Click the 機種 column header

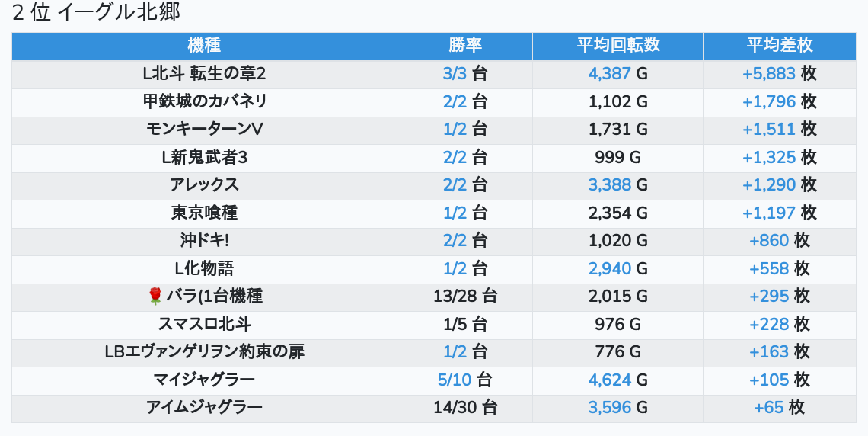tap(204, 45)
